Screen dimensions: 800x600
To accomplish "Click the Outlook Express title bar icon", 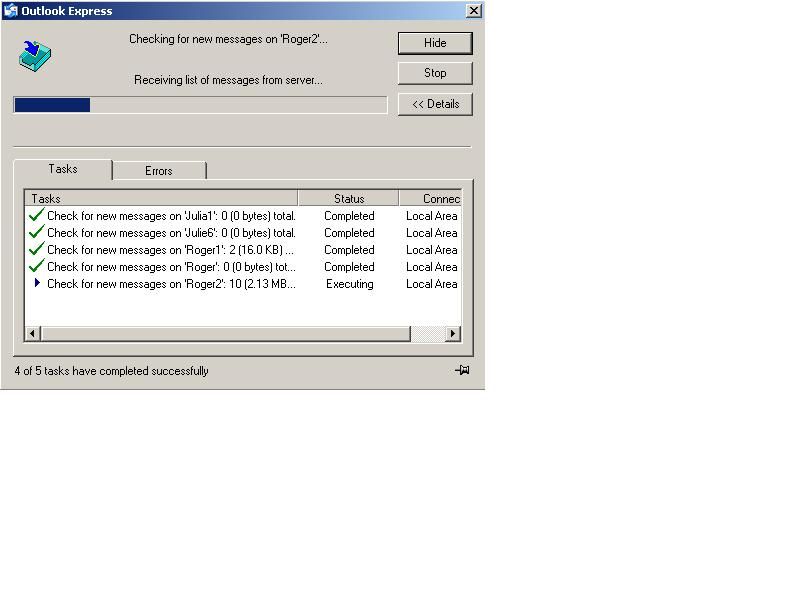I will click(10, 10).
